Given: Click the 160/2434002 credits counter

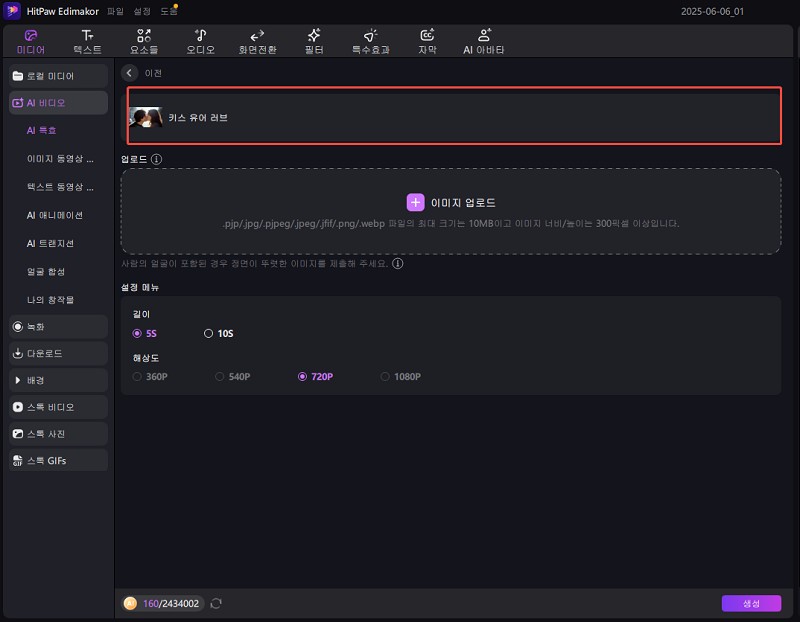Looking at the screenshot, I should [170, 604].
